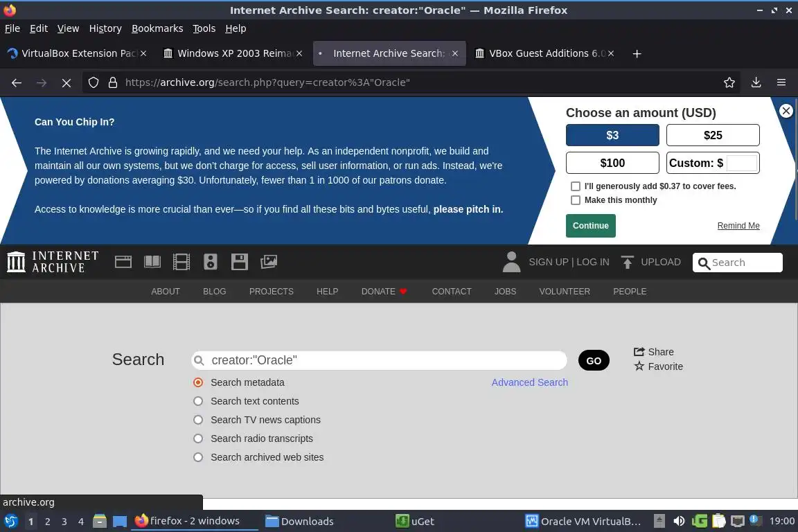
Task: Open the VOLUNTEER nav link
Action: pos(565,291)
